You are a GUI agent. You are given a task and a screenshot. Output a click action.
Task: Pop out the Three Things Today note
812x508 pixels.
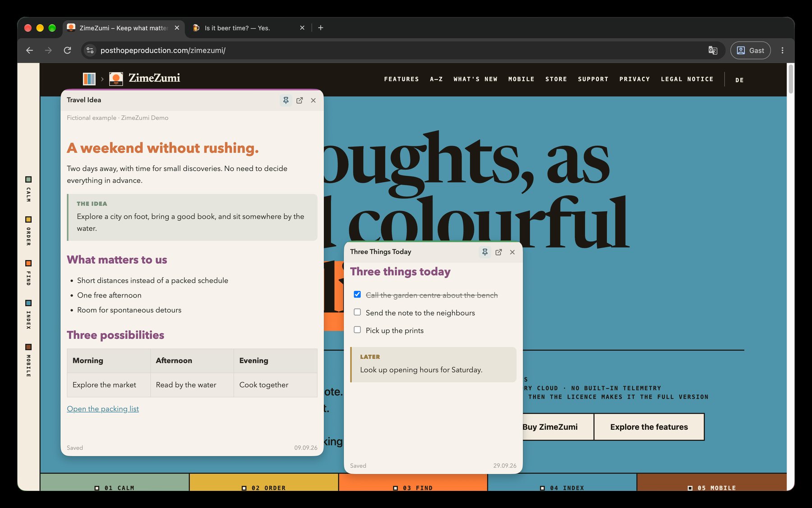[x=498, y=252]
